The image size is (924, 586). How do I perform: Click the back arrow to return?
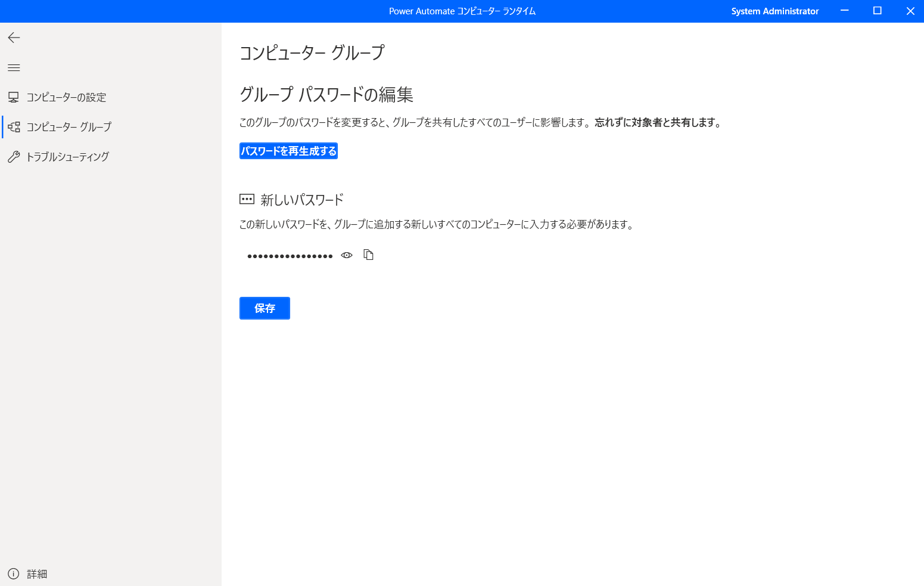pos(14,38)
